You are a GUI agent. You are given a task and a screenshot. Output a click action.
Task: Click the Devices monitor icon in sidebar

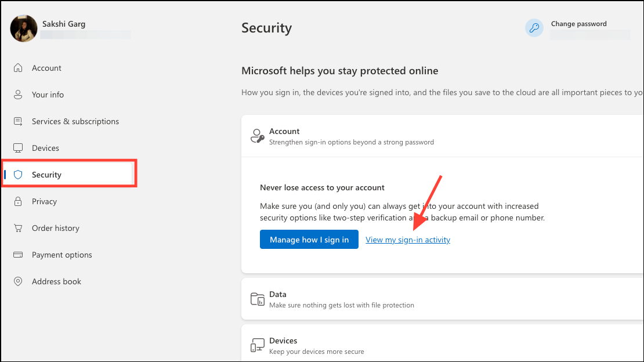point(19,148)
